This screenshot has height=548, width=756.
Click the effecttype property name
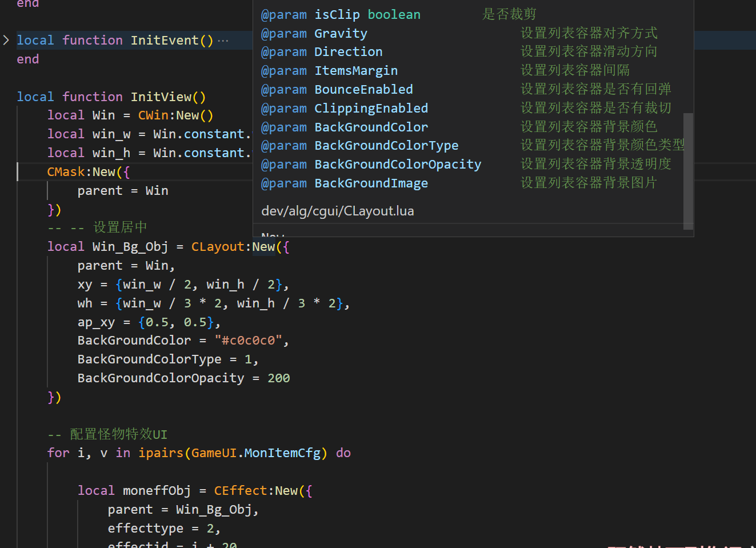point(146,529)
